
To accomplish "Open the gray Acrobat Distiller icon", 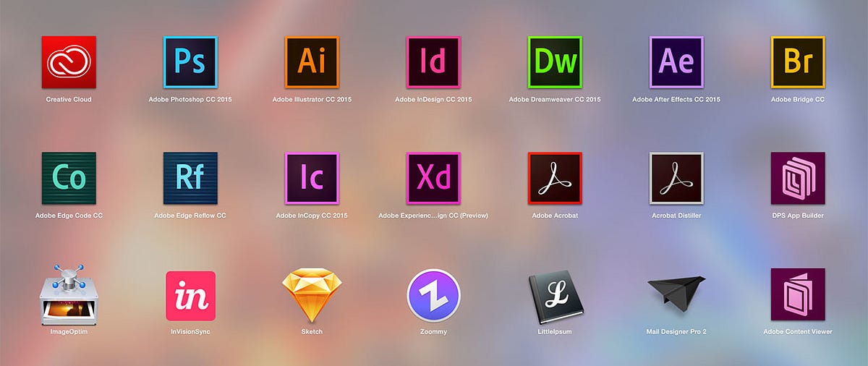I will tap(676, 179).
